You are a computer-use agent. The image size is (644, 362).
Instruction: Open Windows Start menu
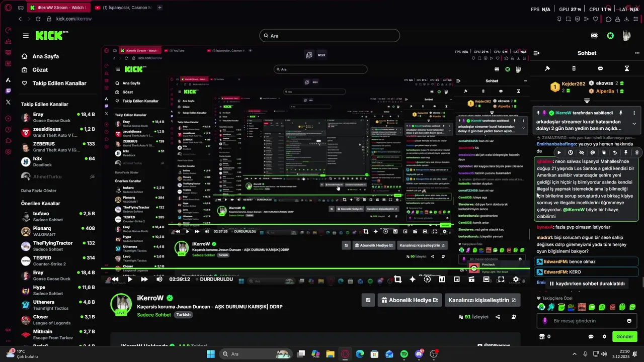click(x=211, y=354)
